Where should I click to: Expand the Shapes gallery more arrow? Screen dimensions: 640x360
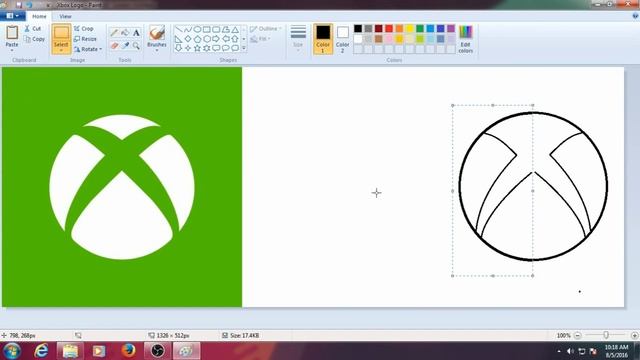[x=244, y=48]
